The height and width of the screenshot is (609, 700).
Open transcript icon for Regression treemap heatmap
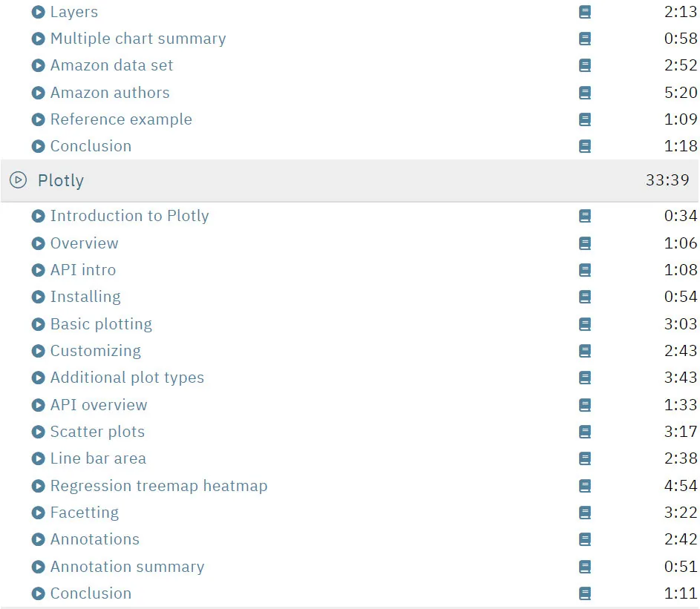[x=585, y=486]
